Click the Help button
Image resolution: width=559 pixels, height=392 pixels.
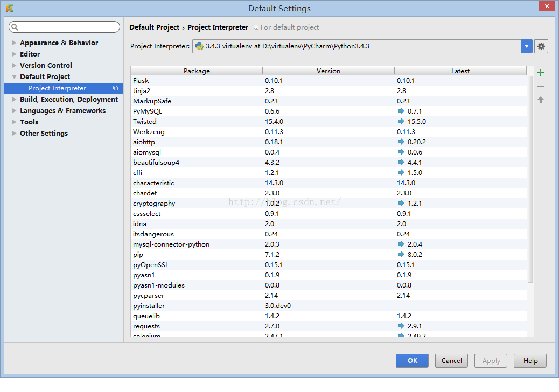click(530, 361)
